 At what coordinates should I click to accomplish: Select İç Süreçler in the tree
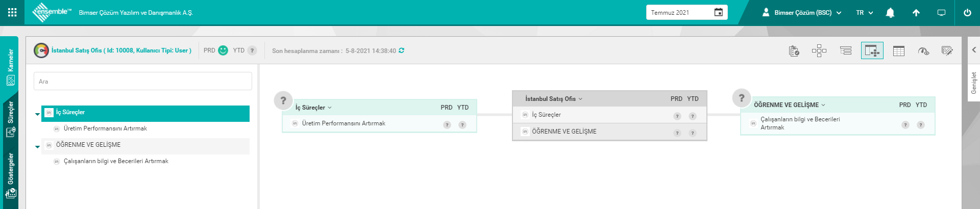(145, 113)
